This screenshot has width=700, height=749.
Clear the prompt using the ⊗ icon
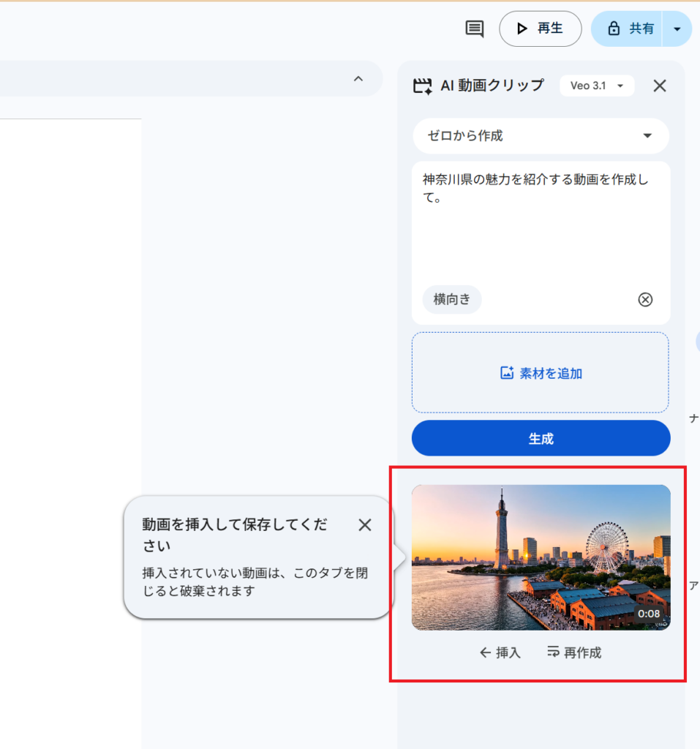(x=645, y=299)
